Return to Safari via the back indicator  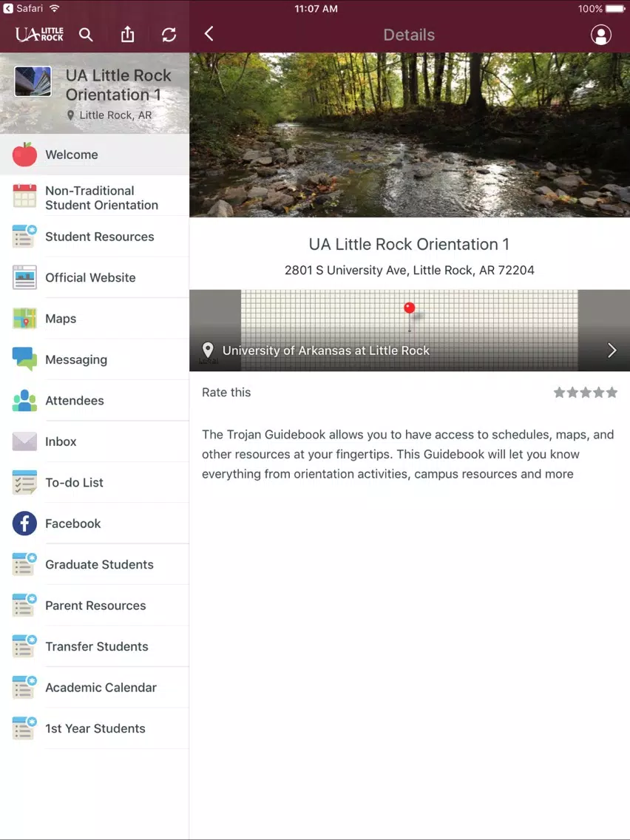pyautogui.click(x=23, y=9)
